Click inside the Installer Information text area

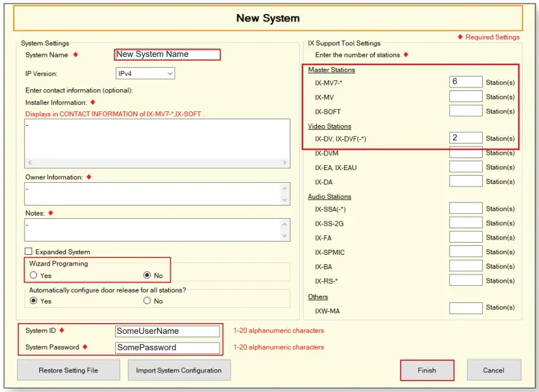tap(157, 138)
